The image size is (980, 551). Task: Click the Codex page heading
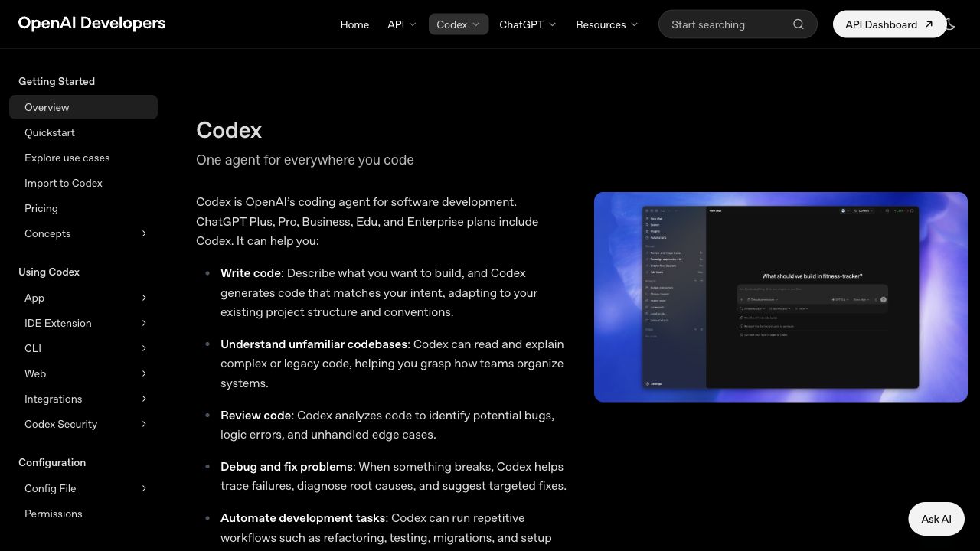click(x=229, y=130)
